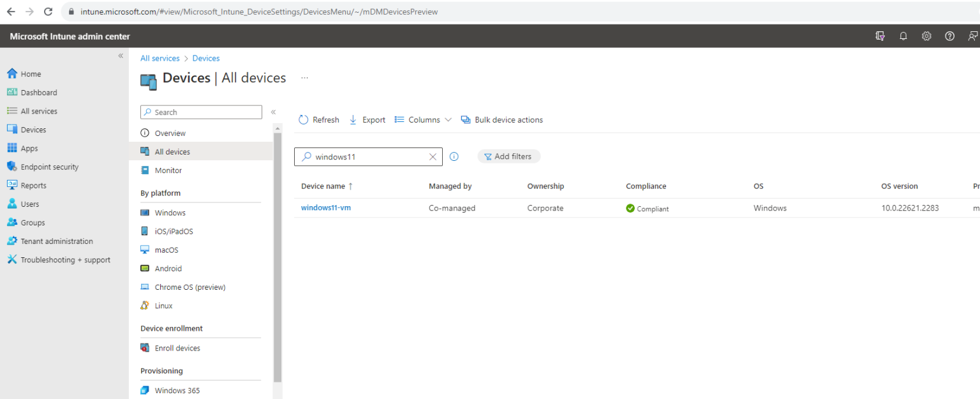Open the Android platform section
Image resolution: width=980 pixels, height=399 pixels.
[169, 268]
